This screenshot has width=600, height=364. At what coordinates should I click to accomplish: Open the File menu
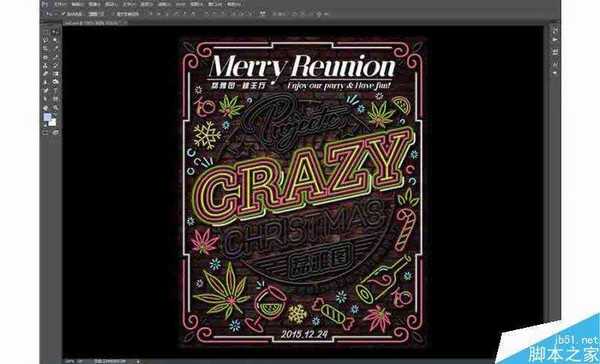60,5
